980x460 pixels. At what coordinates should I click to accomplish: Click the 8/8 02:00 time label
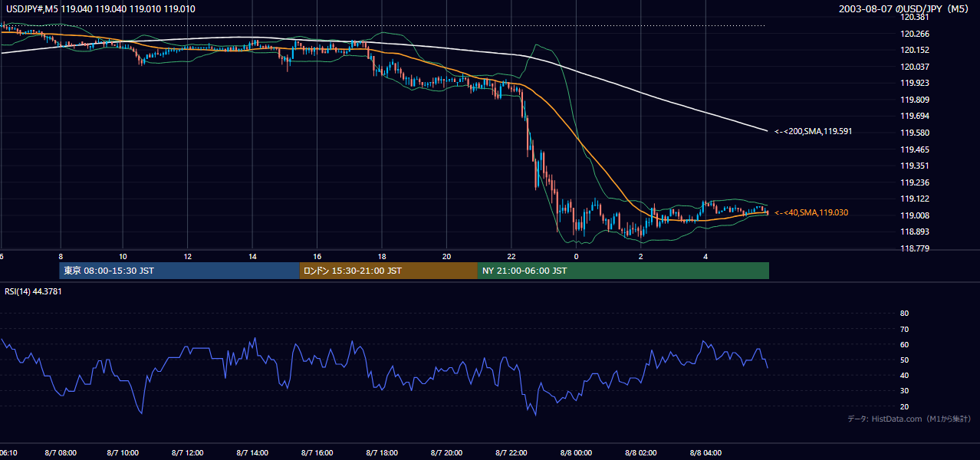pos(641,452)
